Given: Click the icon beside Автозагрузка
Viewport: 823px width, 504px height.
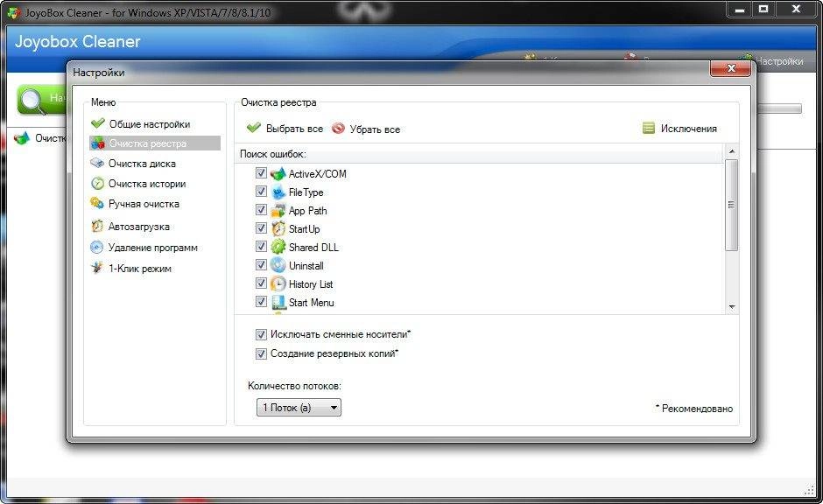Looking at the screenshot, I should 97,226.
